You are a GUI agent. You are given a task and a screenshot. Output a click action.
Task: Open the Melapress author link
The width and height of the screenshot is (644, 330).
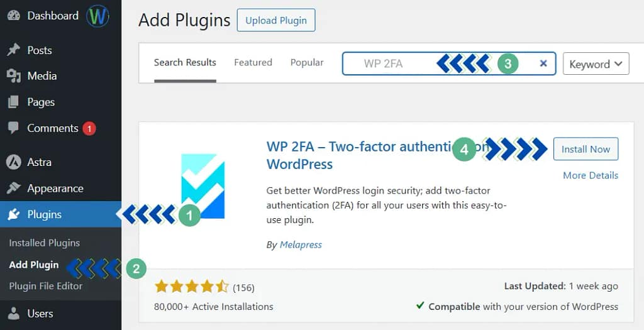click(x=301, y=245)
